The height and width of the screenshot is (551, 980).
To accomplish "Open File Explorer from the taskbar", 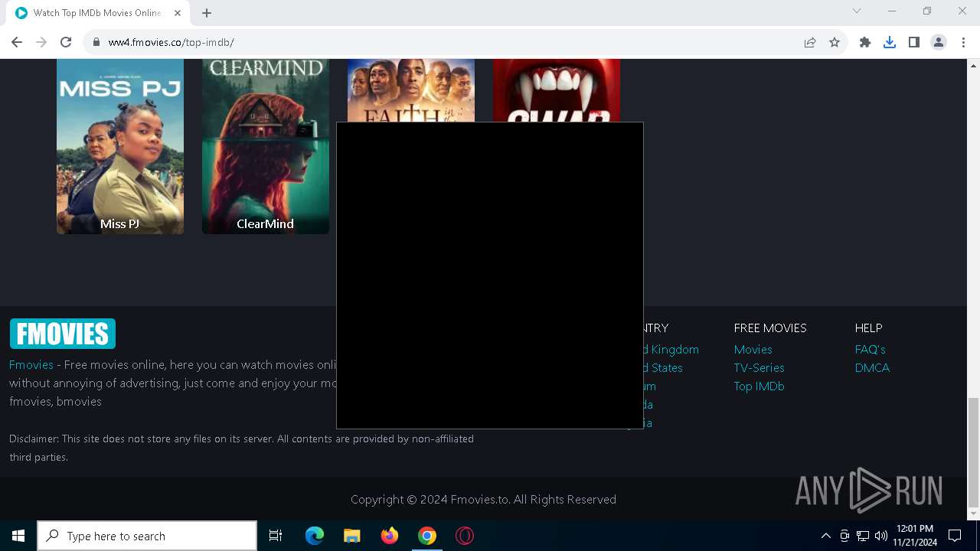I will pyautogui.click(x=352, y=536).
